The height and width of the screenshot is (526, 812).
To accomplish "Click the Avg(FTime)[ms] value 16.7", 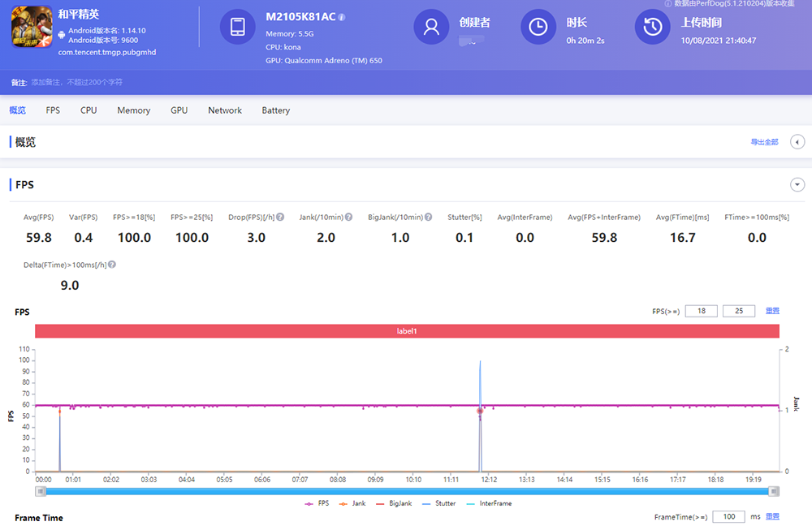I will point(683,238).
